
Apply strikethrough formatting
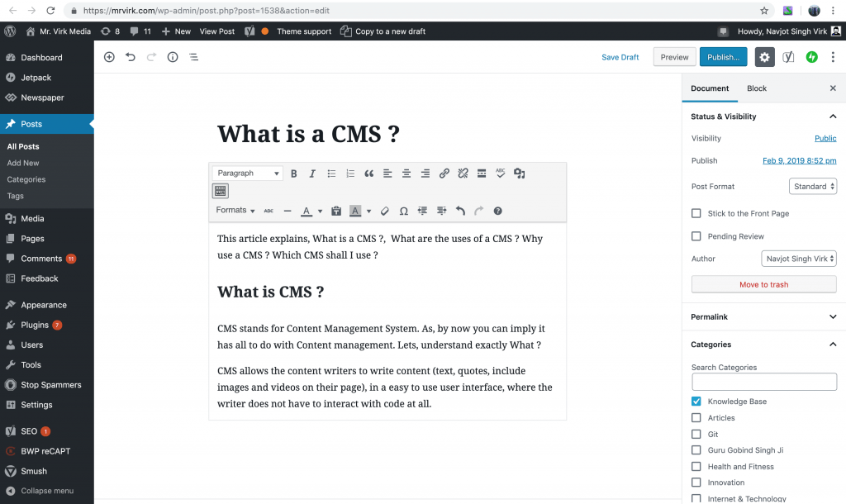[269, 211]
